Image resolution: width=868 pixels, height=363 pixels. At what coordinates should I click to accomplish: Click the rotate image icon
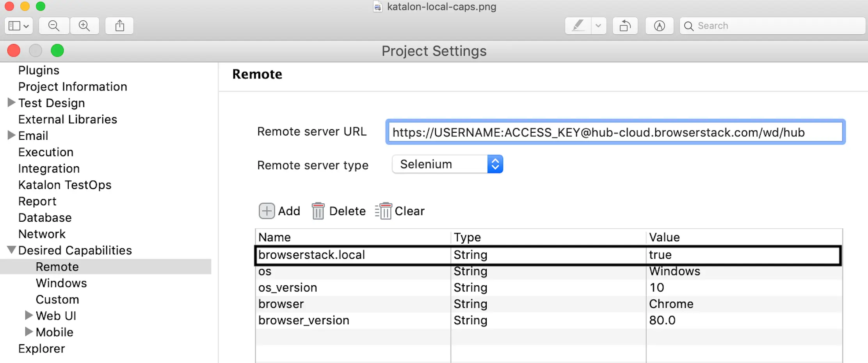click(x=625, y=26)
